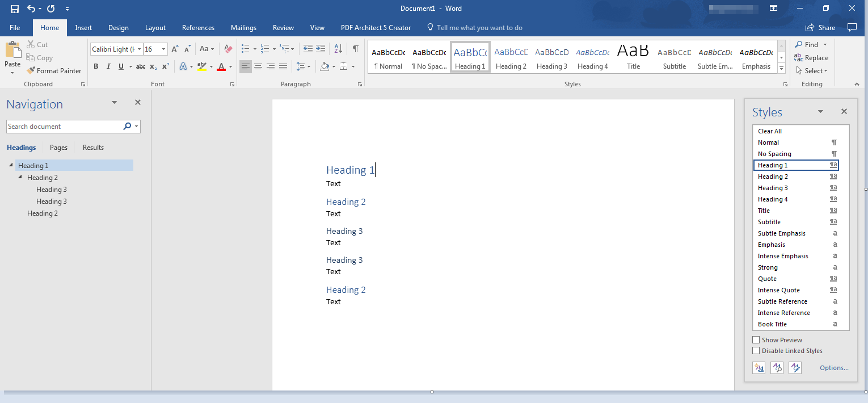The width and height of the screenshot is (868, 403).
Task: Toggle strikethrough formatting
Action: click(141, 66)
